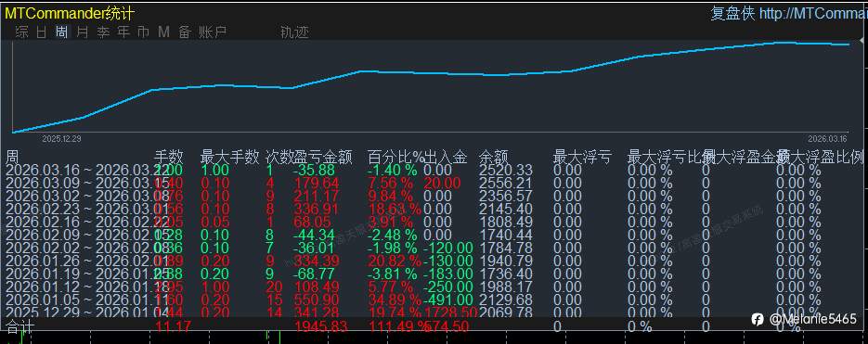Click the -491.00 withdrawal value
Screen dimensions: 868x344
(448, 299)
